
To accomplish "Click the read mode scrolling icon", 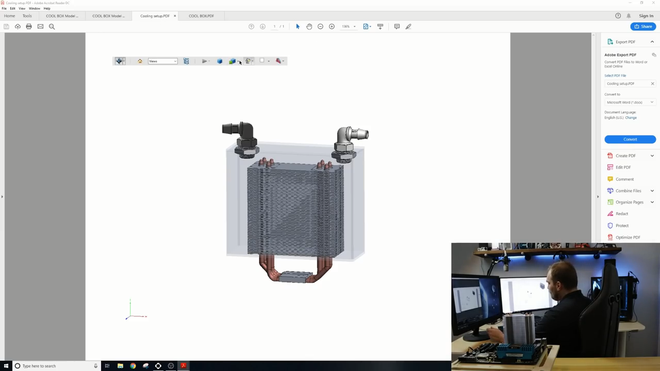I will (380, 27).
